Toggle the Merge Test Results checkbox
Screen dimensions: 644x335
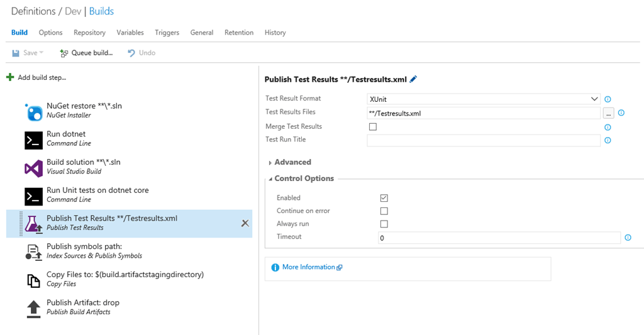tap(372, 127)
